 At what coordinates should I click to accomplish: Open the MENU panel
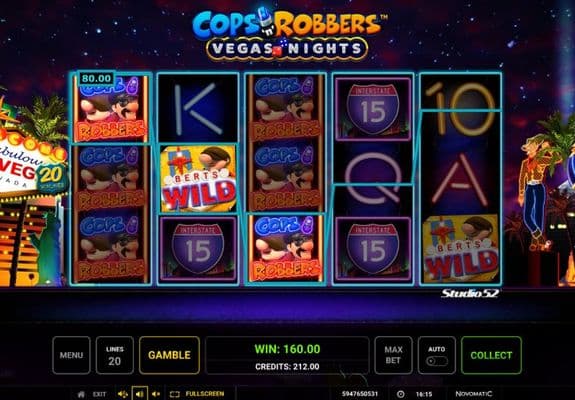click(71, 355)
